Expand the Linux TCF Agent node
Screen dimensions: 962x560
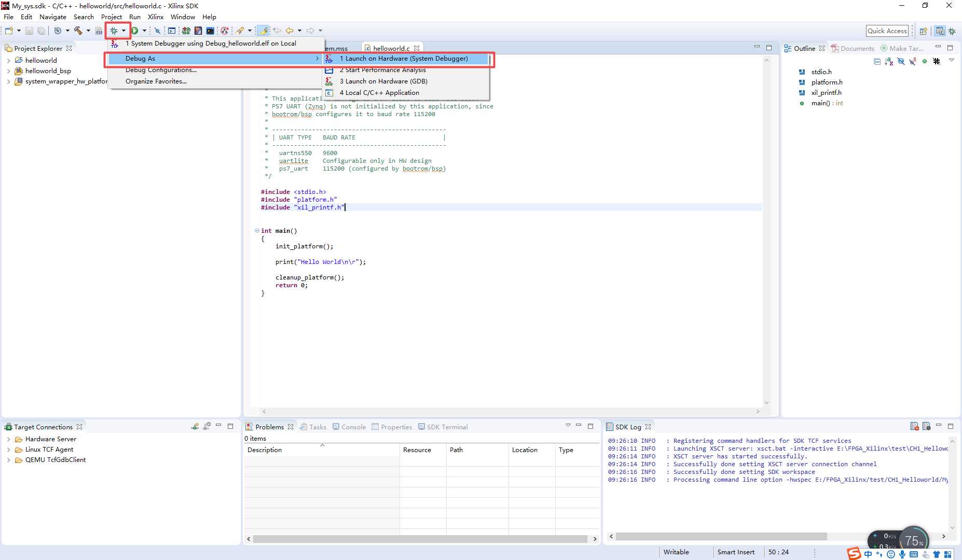8,450
